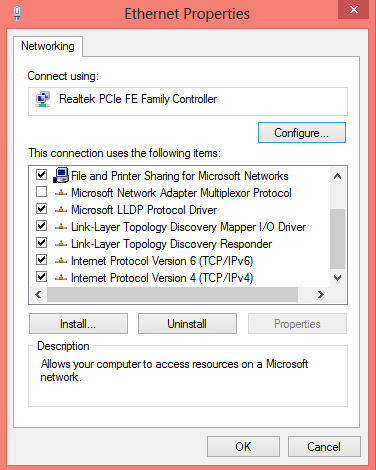Click the vertical scrollbar thumb

(x=337, y=239)
